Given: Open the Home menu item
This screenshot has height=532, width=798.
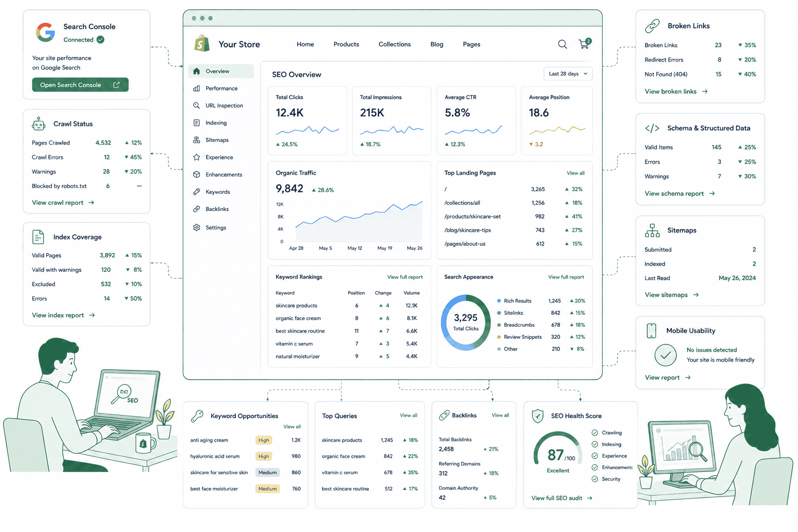Looking at the screenshot, I should tap(305, 44).
